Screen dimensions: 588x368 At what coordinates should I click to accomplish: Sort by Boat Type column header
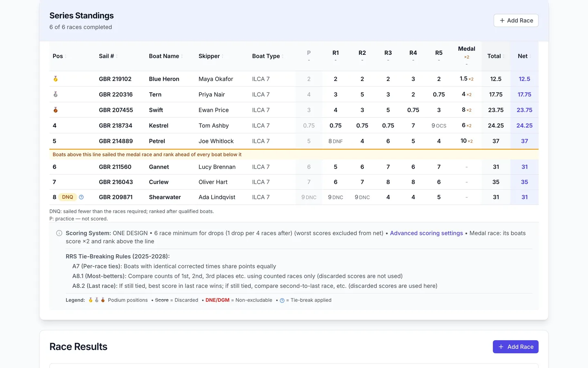(268, 56)
